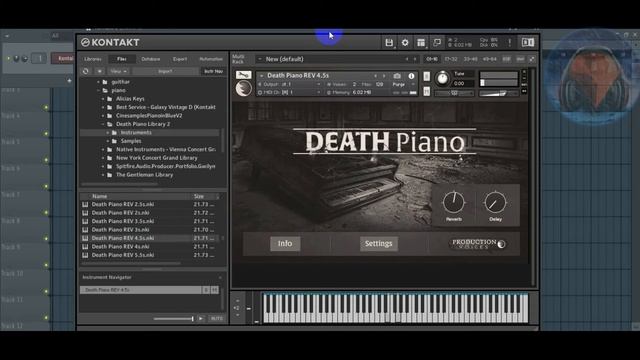Viewport: 640px width, 360px height.
Task: Click the minimize view icon beside the layout icon
Action: (x=437, y=42)
